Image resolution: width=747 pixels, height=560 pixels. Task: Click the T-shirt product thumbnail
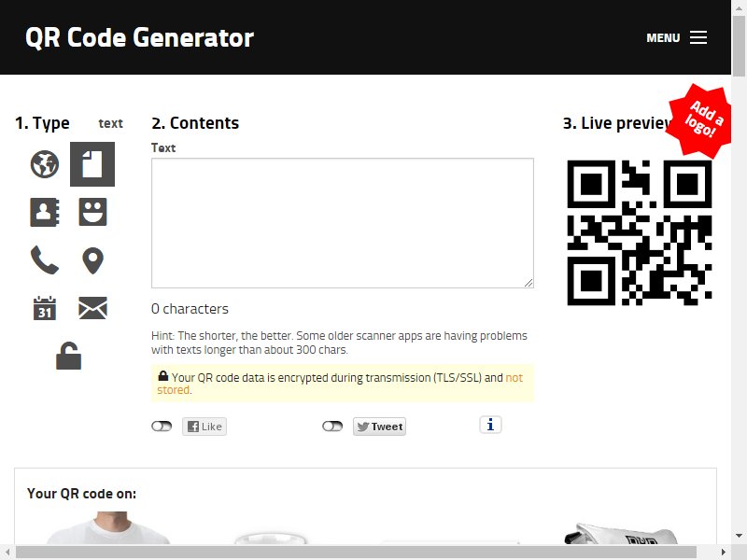[x=109, y=527]
